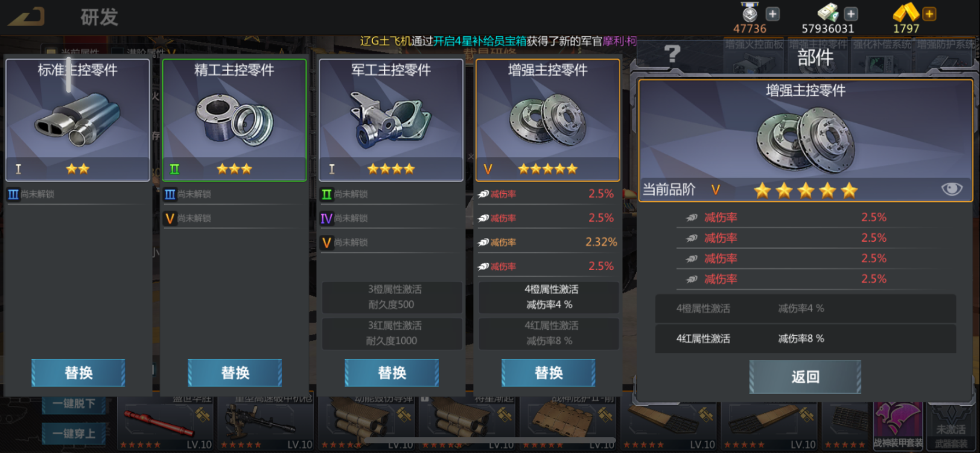Click 替换 under 增强主控零件

pyautogui.click(x=549, y=373)
